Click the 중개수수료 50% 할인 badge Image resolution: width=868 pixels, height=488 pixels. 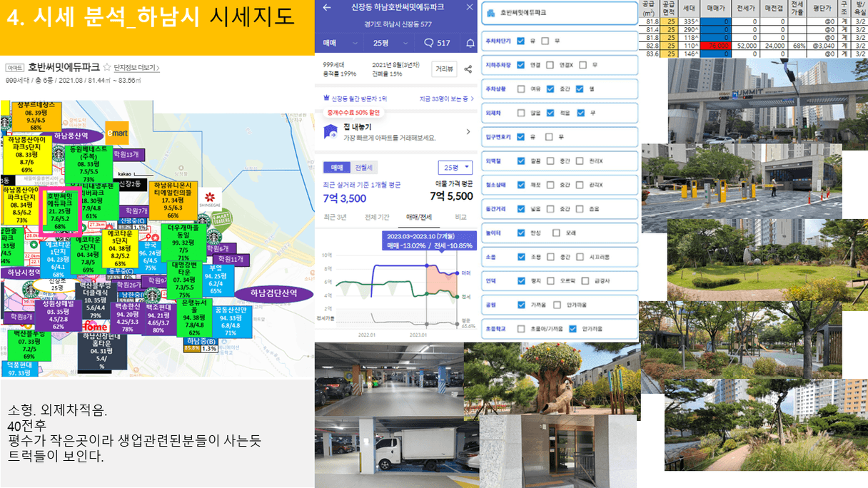[354, 112]
